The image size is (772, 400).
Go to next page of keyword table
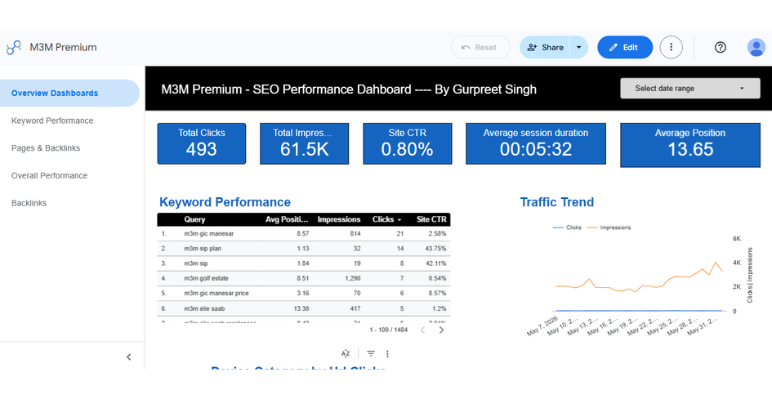tap(441, 330)
